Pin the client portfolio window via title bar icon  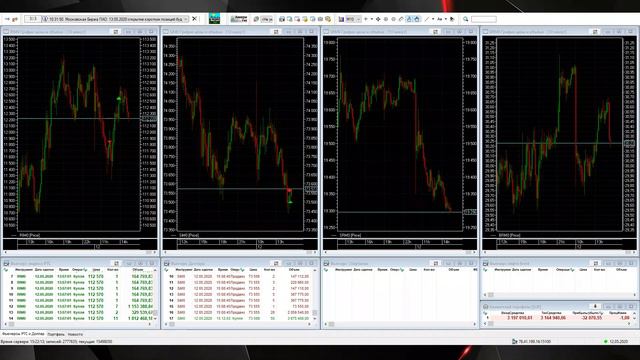tap(595, 306)
